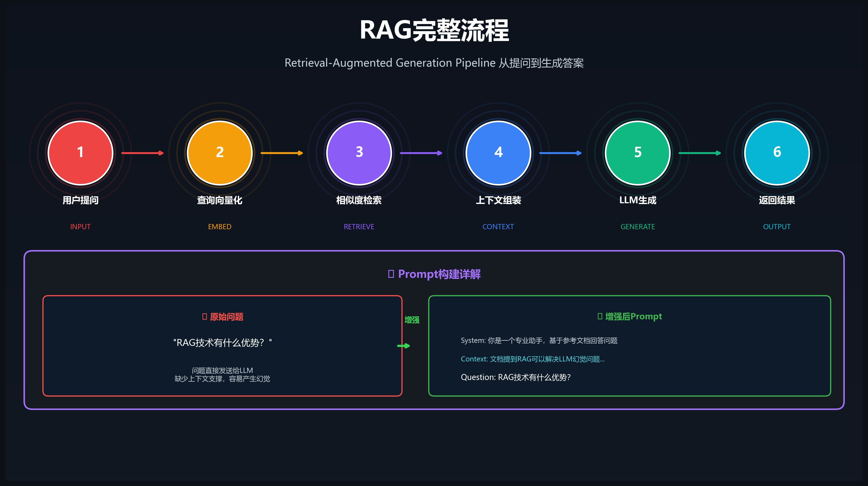Click the 原始问题 heading text
The height and width of the screenshot is (486, 868).
click(226, 317)
